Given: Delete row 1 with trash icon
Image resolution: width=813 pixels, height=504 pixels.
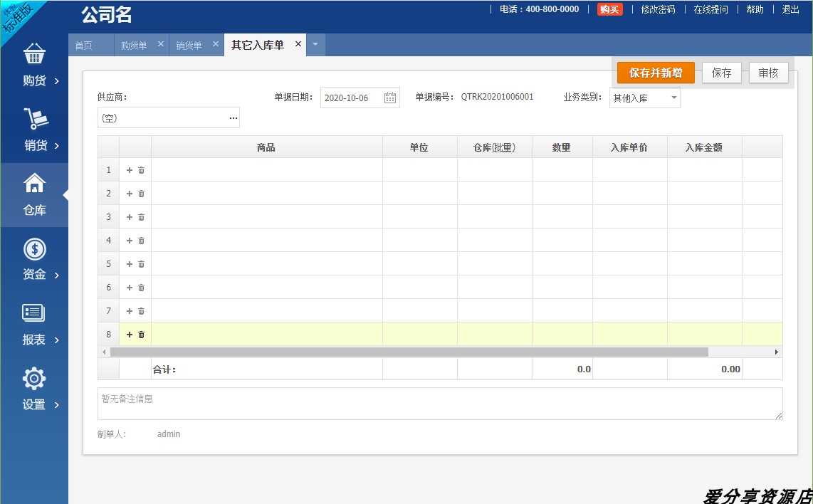Looking at the screenshot, I should point(141,170).
